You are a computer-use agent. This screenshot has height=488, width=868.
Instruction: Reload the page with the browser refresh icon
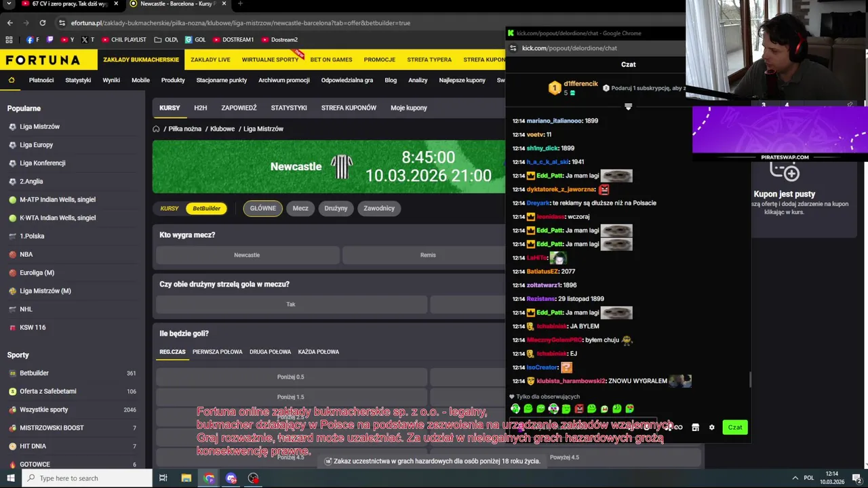click(44, 23)
